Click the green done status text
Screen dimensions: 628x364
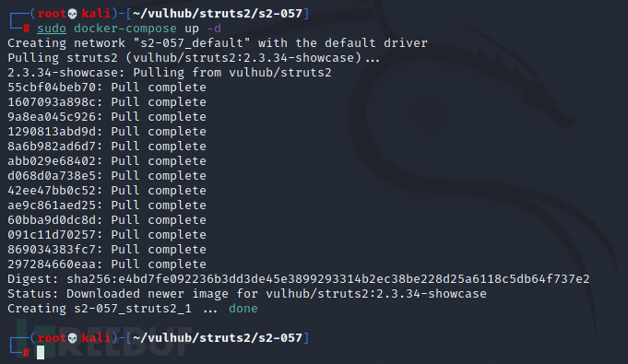tap(243, 309)
